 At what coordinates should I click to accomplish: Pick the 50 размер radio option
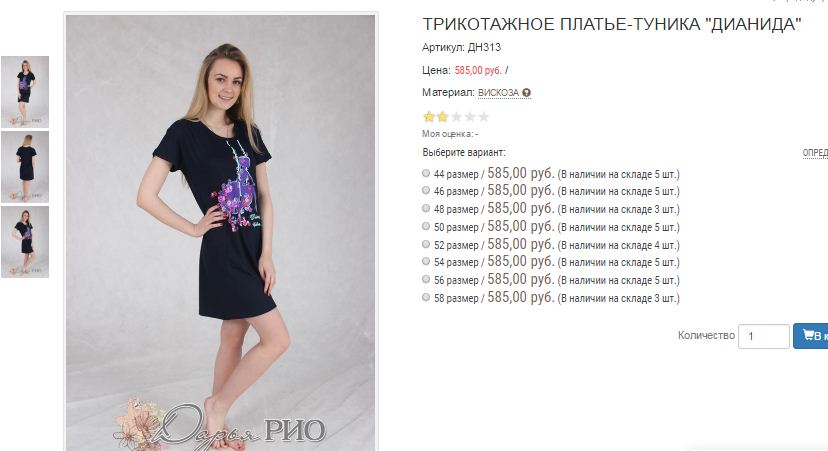(426, 226)
